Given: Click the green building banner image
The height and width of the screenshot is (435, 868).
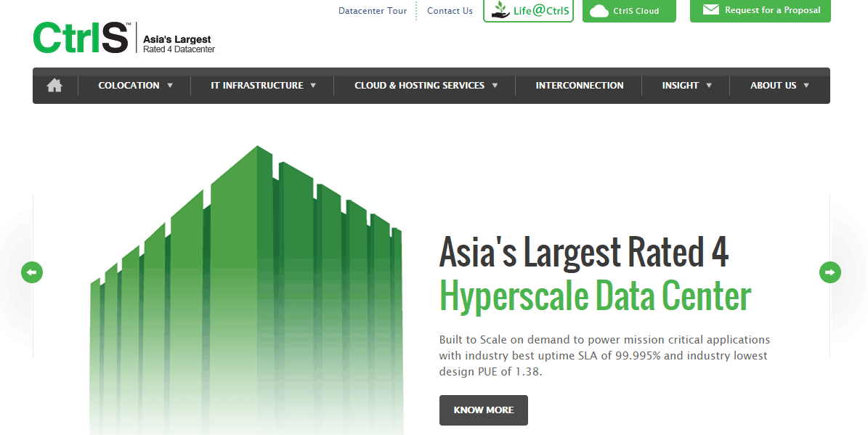Looking at the screenshot, I should pos(246,290).
